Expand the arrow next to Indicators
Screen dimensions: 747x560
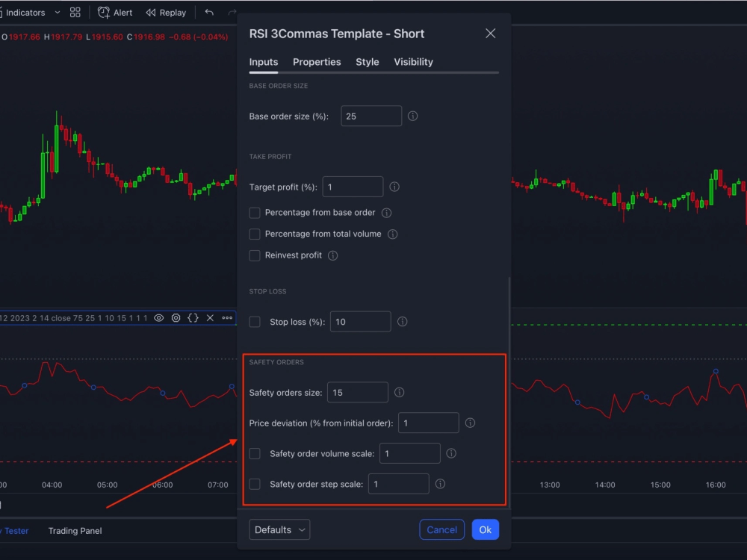point(58,13)
